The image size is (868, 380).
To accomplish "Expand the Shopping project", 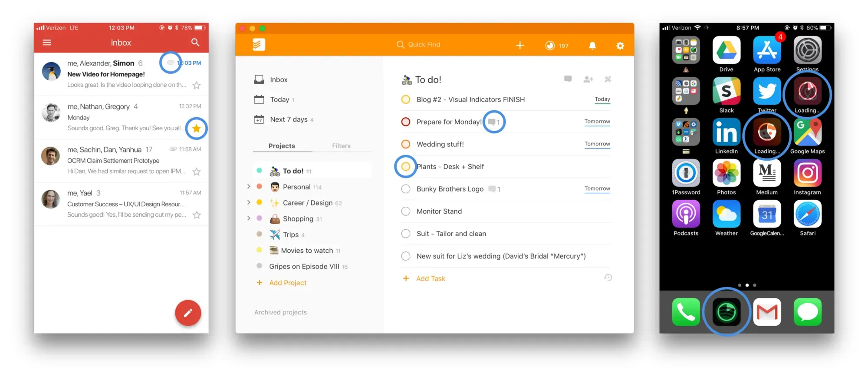I will pyautogui.click(x=249, y=218).
